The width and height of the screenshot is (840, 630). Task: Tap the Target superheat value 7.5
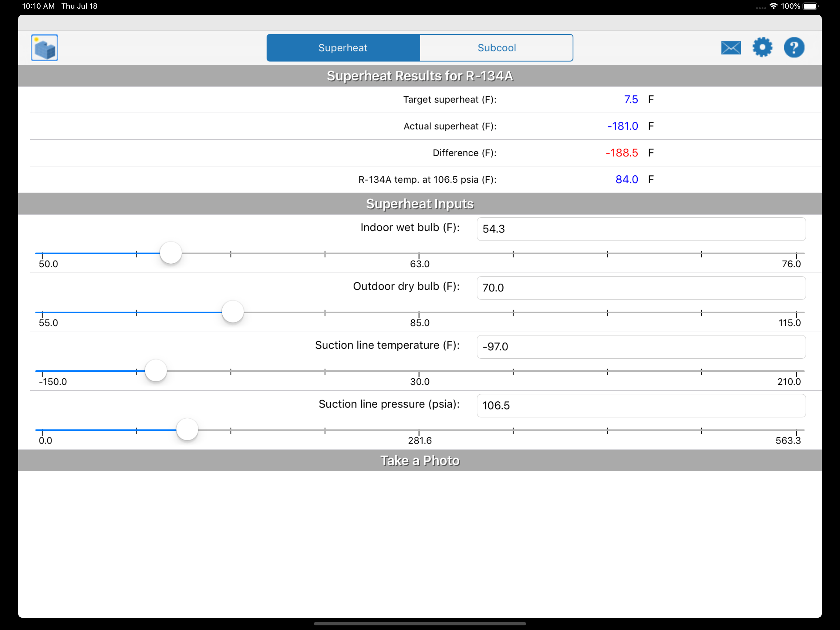[631, 100]
